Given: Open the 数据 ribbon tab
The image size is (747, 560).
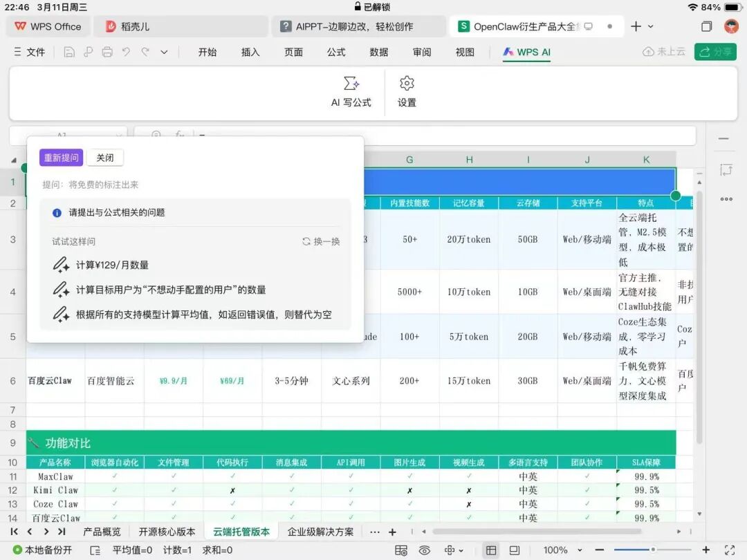Looking at the screenshot, I should click(379, 52).
